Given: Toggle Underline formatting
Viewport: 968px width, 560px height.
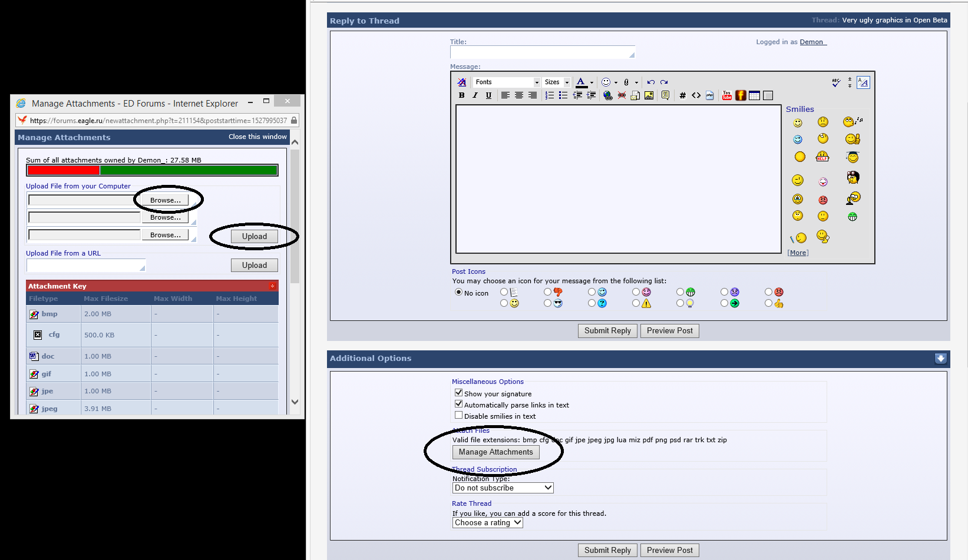Looking at the screenshot, I should click(488, 95).
